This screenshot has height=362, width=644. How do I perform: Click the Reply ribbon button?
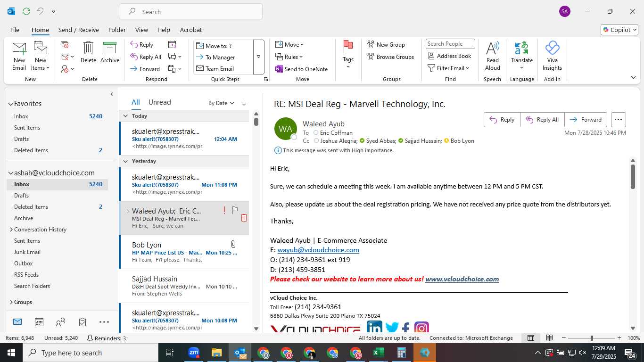[x=142, y=45]
